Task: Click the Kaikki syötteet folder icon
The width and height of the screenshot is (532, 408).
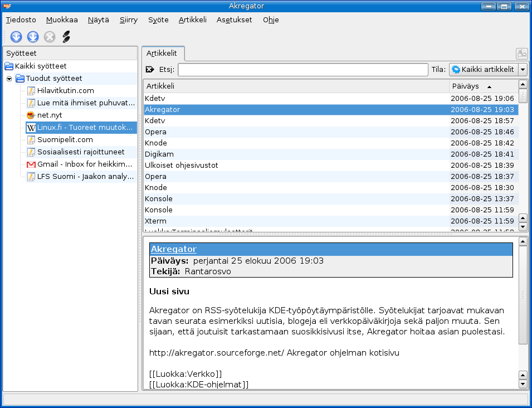Action: pos(9,66)
